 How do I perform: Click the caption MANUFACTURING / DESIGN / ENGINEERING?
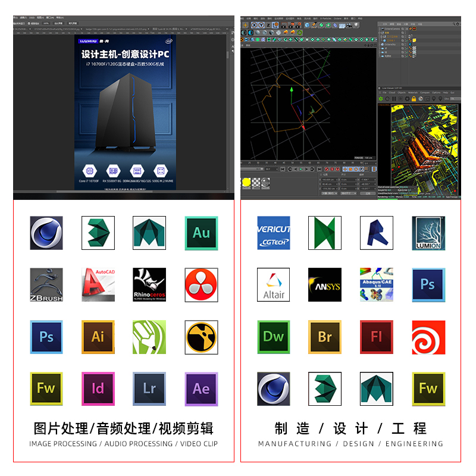[350, 443]
